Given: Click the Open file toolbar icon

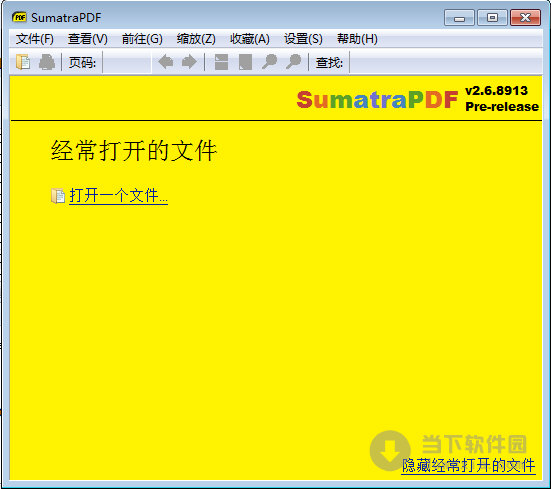Looking at the screenshot, I should click(23, 62).
